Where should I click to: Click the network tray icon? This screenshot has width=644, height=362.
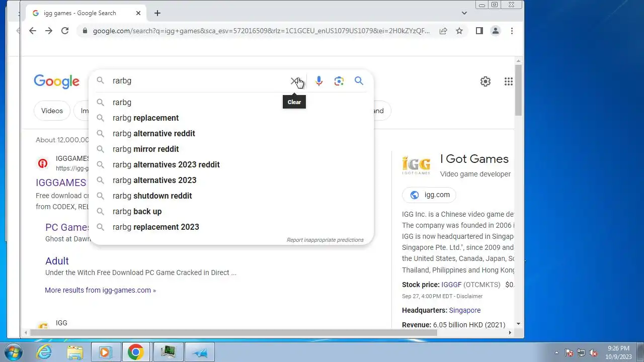(x=581, y=352)
